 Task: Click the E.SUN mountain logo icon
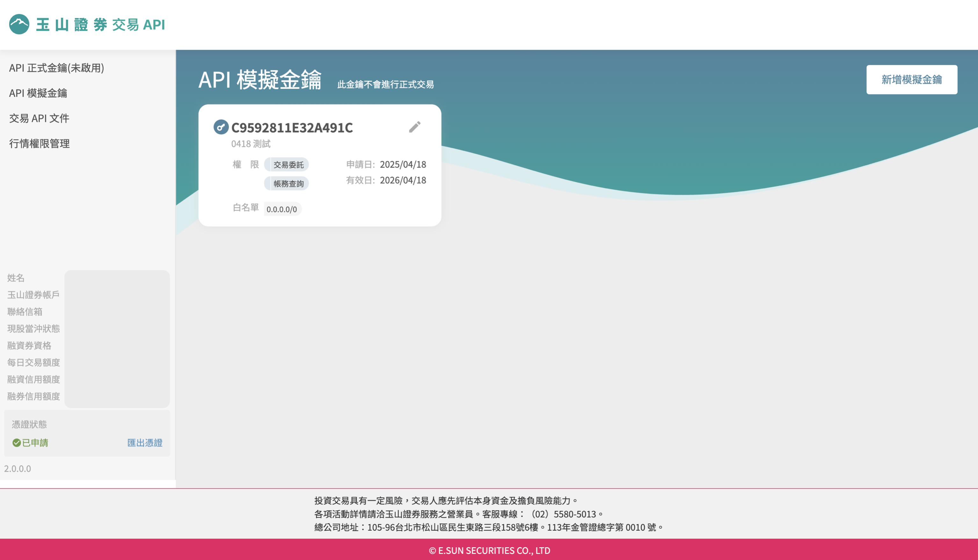coord(19,24)
